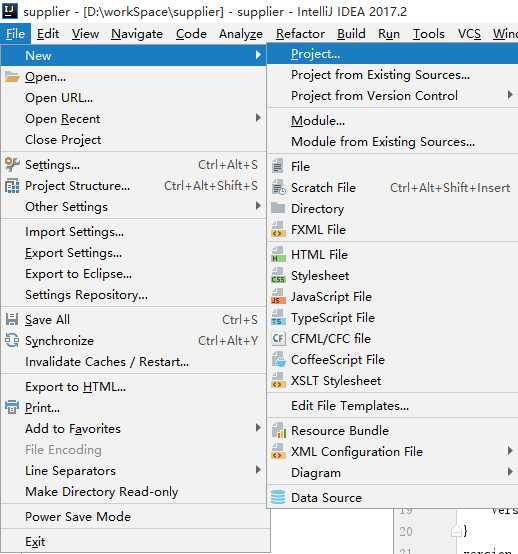Image resolution: width=518 pixels, height=554 pixels.
Task: Click the JavaScript File JS icon
Action: coord(278,297)
